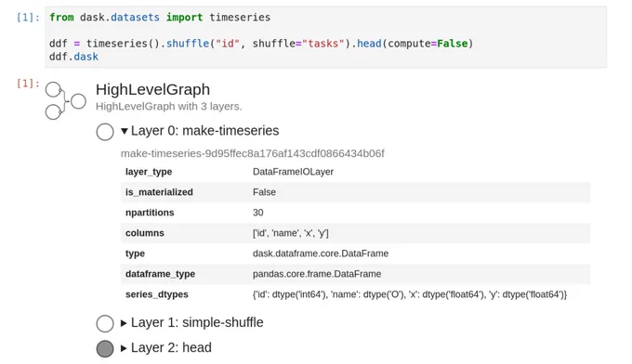Viewport: 632px width, 364px height.
Task: Select the make-timeseries-9d95ffec8a176af143cdf0866434b06f key text
Action: (252, 153)
